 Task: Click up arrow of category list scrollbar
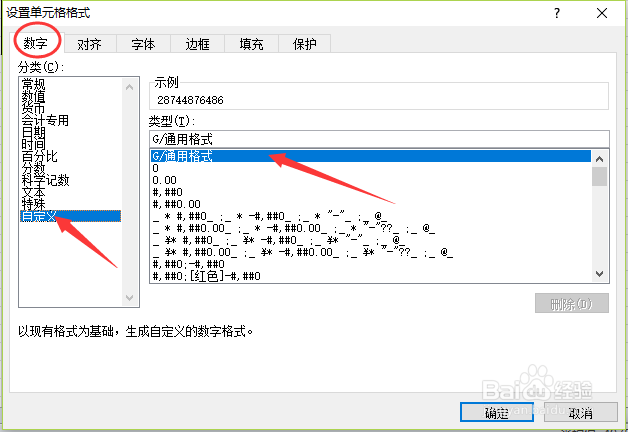(x=129, y=87)
